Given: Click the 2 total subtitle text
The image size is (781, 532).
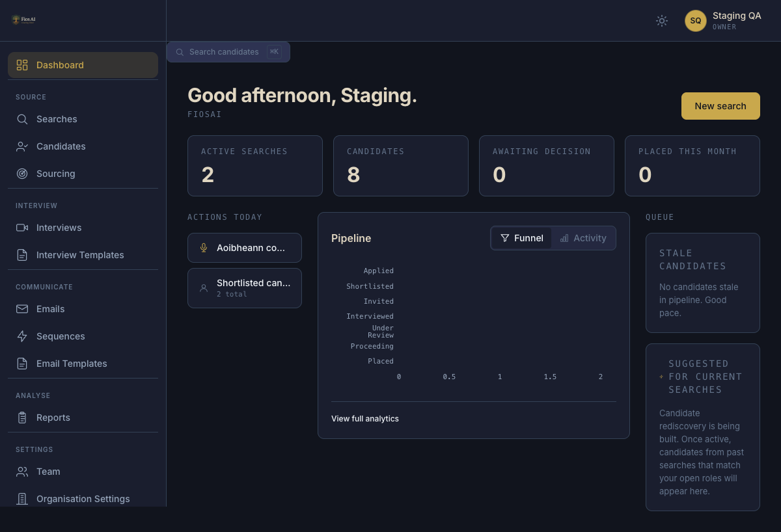Looking at the screenshot, I should tap(232, 295).
